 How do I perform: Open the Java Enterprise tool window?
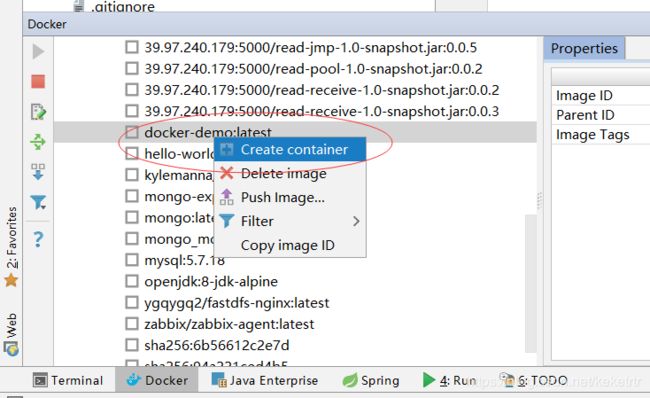tap(265, 380)
